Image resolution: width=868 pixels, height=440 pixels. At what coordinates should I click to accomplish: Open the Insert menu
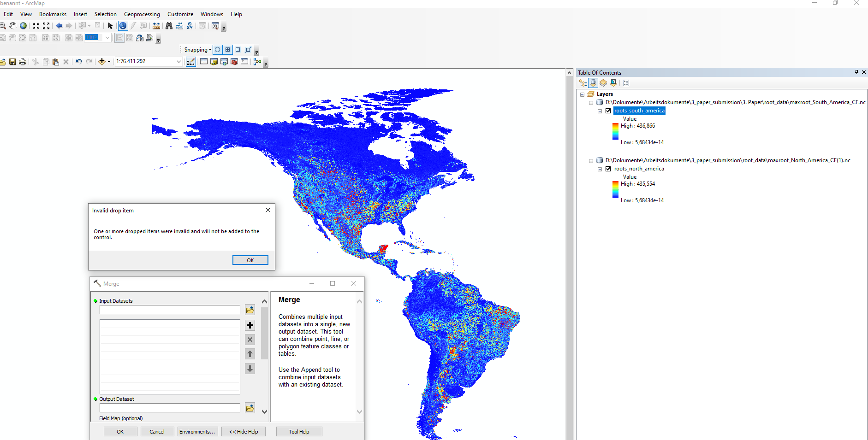pos(80,14)
